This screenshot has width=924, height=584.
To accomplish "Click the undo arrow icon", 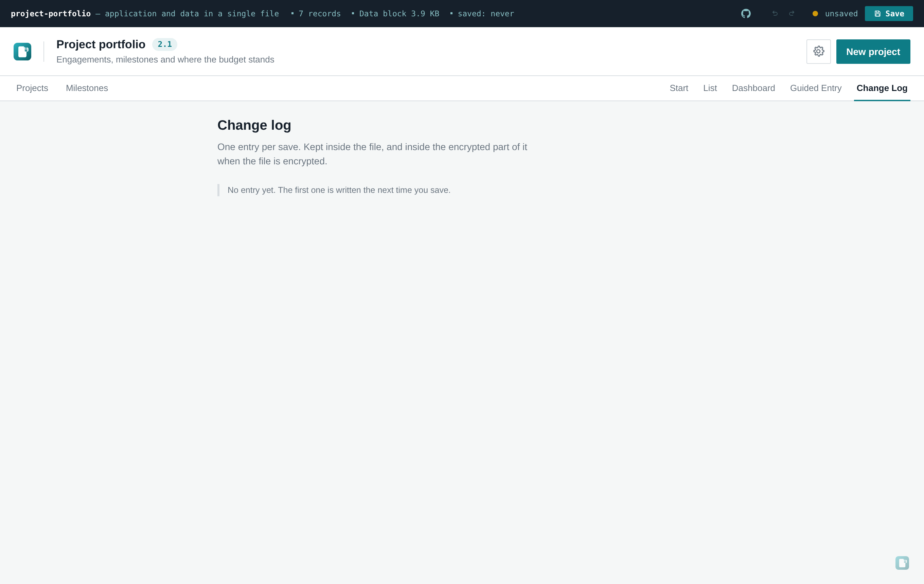I will tap(775, 14).
